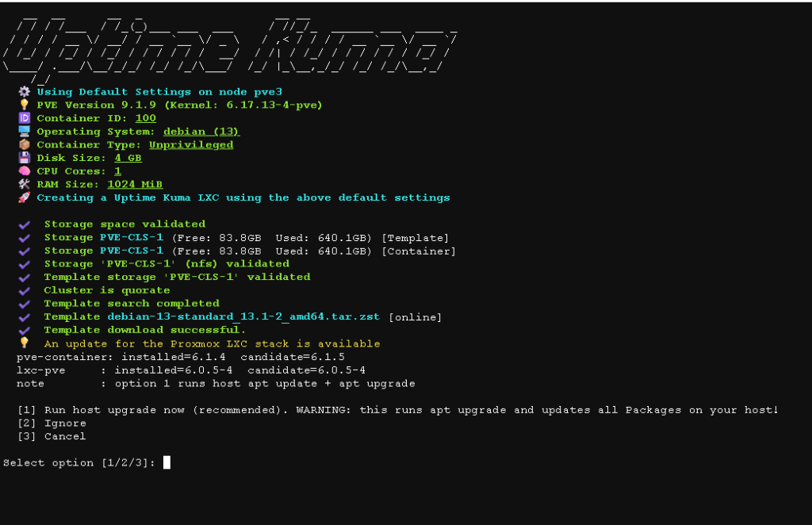This screenshot has width=812, height=525.
Task: Click the underlined Unprivileged container type
Action: click(191, 145)
